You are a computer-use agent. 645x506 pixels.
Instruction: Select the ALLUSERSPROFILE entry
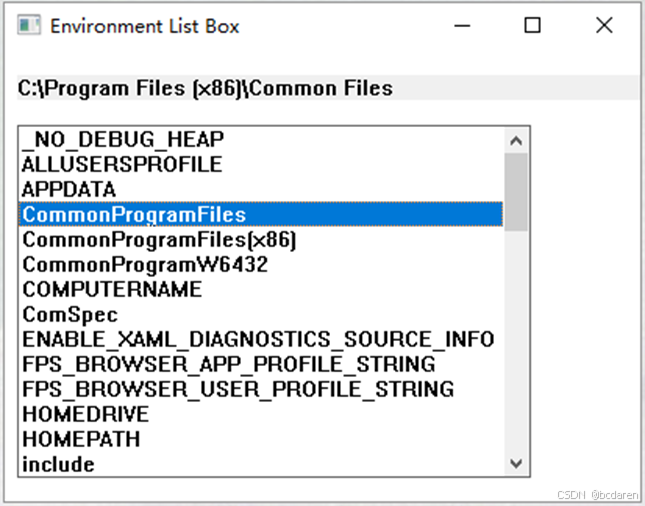click(261, 164)
